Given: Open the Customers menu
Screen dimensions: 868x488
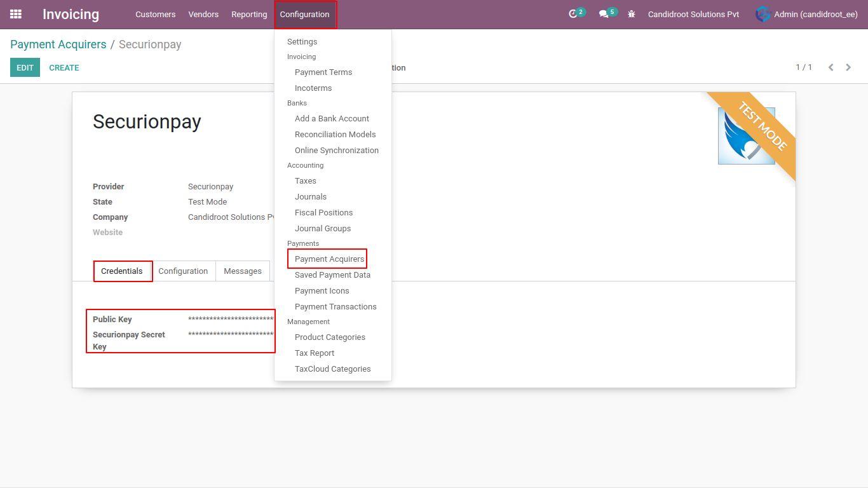Looking at the screenshot, I should tap(155, 15).
